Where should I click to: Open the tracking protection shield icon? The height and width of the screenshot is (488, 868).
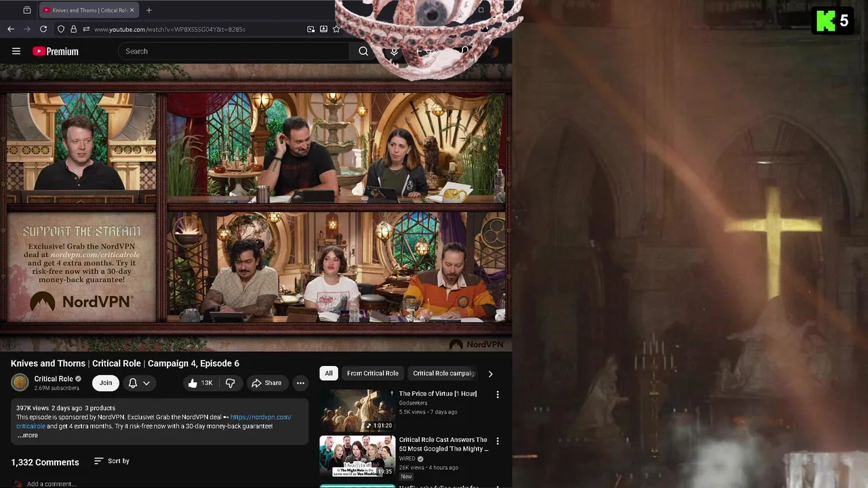[61, 29]
